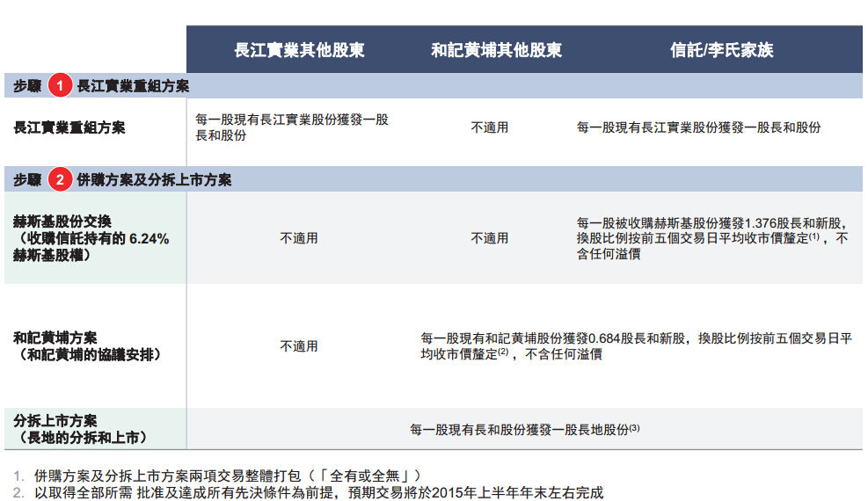Click 不適用 in the 長江實業重組方案 row
868x501 pixels.
click(489, 127)
